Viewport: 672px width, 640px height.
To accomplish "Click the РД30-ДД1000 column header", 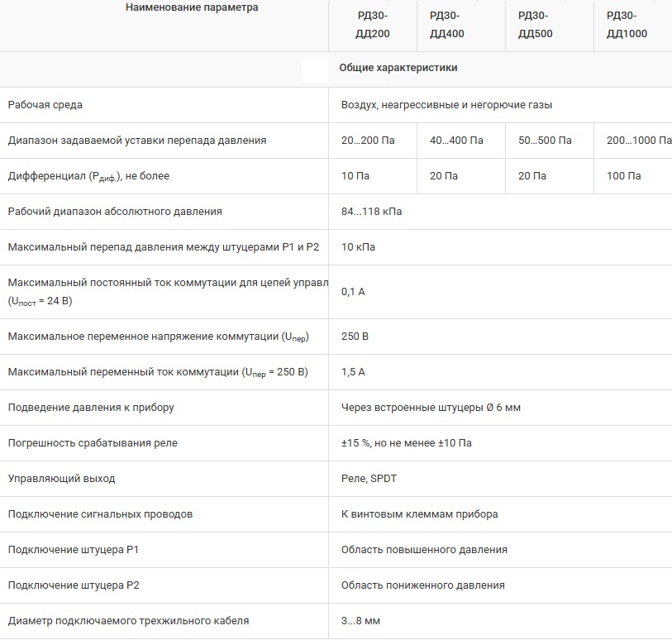I will click(627, 25).
